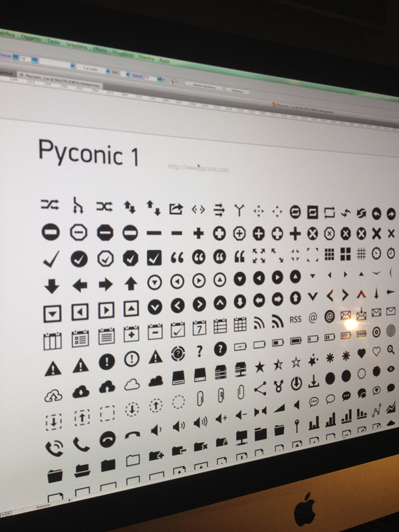Select the calendar with minus sign icon

155,331
